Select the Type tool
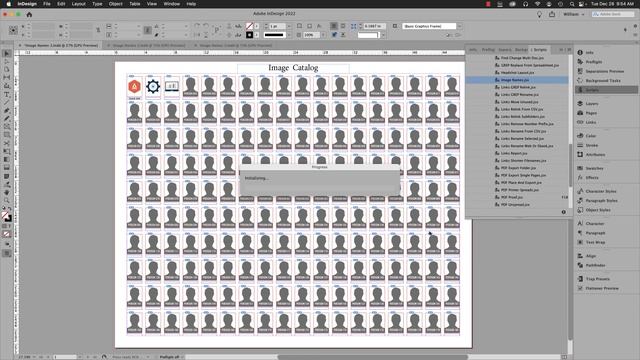Viewport: 640px width, 360px height. click(7, 94)
